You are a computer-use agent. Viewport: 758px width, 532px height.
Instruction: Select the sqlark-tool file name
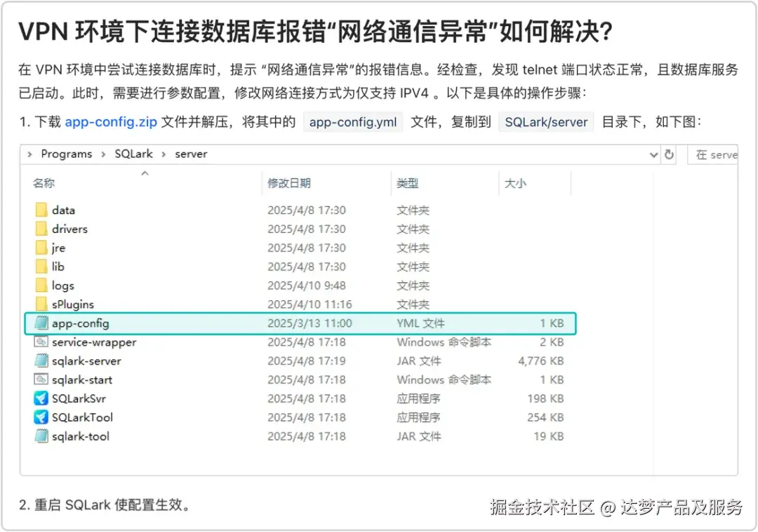[x=80, y=437]
